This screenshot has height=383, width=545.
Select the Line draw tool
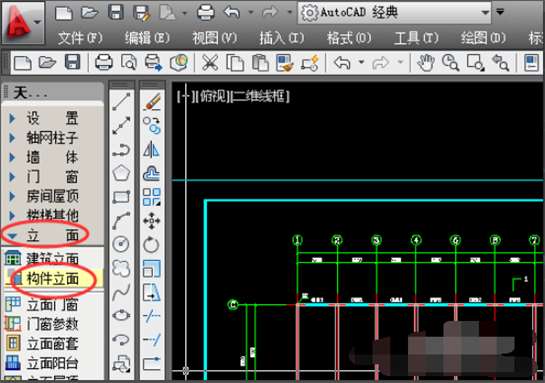[x=121, y=101]
